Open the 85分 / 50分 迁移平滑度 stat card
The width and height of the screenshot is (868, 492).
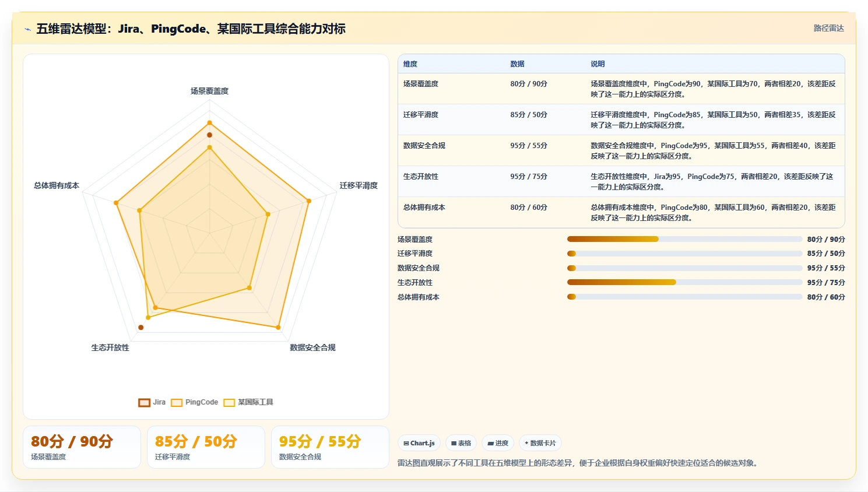(206, 447)
